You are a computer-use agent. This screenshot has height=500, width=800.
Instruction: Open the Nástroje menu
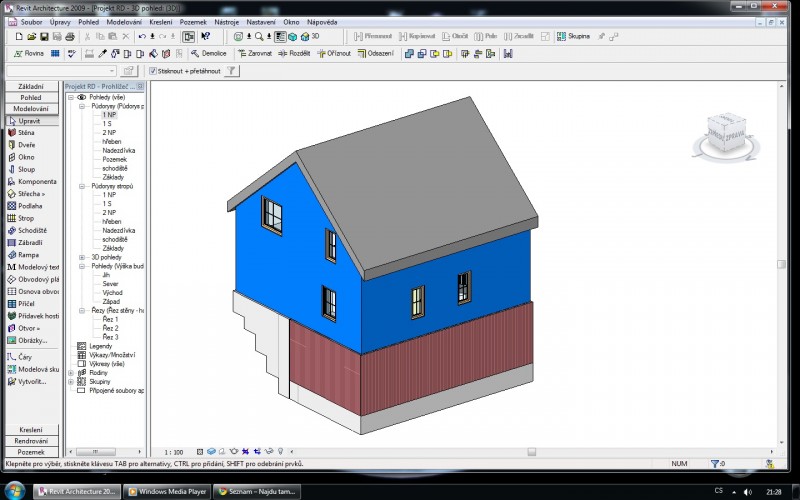pyautogui.click(x=229, y=20)
